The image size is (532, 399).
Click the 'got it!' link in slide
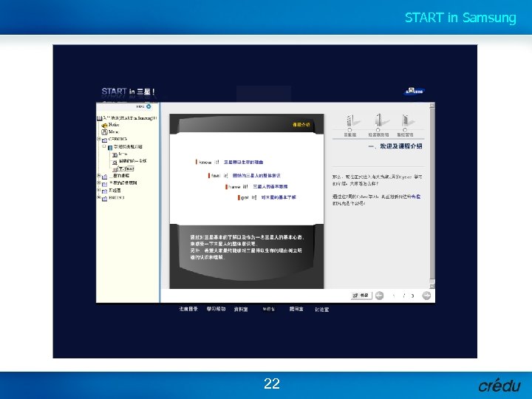267,197
